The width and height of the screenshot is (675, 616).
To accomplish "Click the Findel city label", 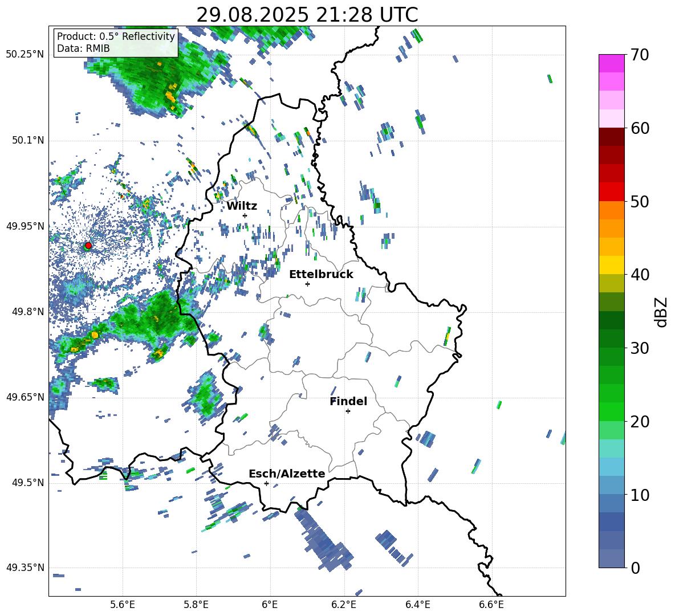I will (348, 401).
